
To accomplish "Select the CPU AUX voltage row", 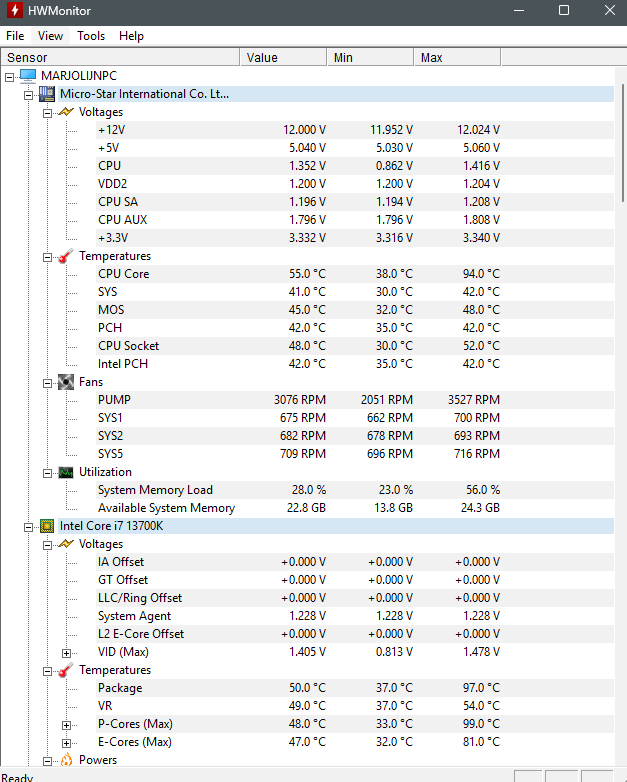I will point(355,219).
